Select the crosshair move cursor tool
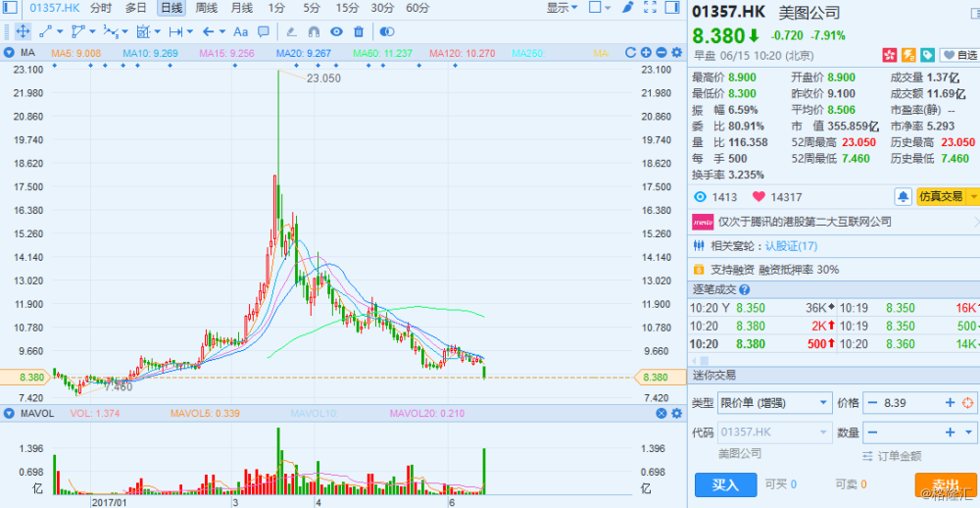980x508 pixels. (22, 31)
